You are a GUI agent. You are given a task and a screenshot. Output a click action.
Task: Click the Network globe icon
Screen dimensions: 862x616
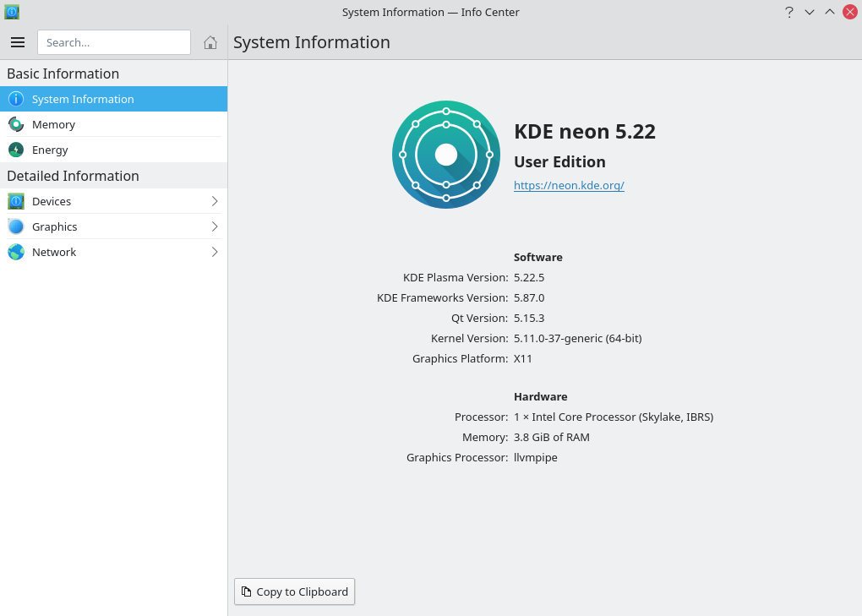point(16,252)
